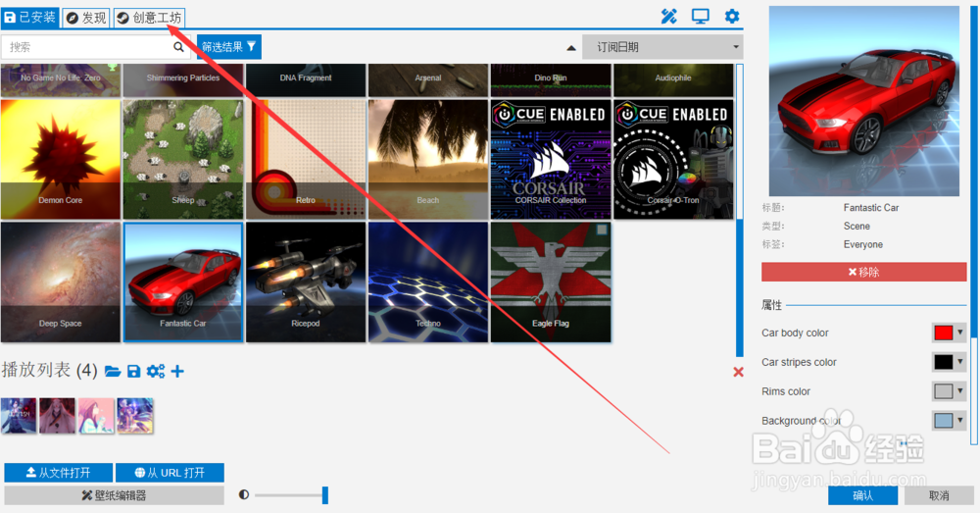
Task: Select third pink playlist thumbnail
Action: pyautogui.click(x=96, y=416)
